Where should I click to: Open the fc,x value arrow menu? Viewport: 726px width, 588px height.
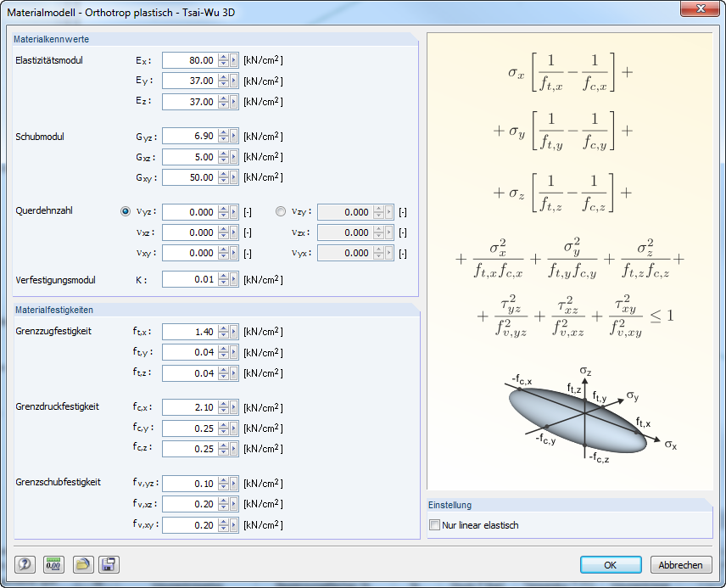coord(234,407)
